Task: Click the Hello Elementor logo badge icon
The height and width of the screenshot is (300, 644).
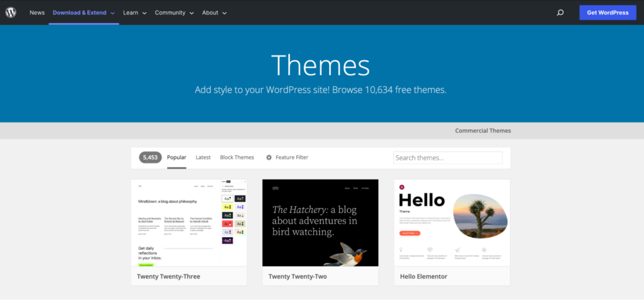Action: coord(402,187)
